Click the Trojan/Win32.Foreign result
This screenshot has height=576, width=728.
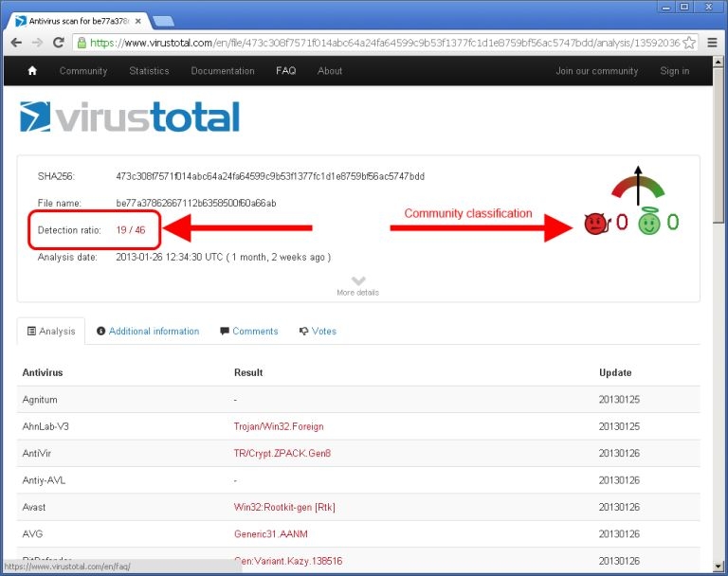click(x=279, y=426)
